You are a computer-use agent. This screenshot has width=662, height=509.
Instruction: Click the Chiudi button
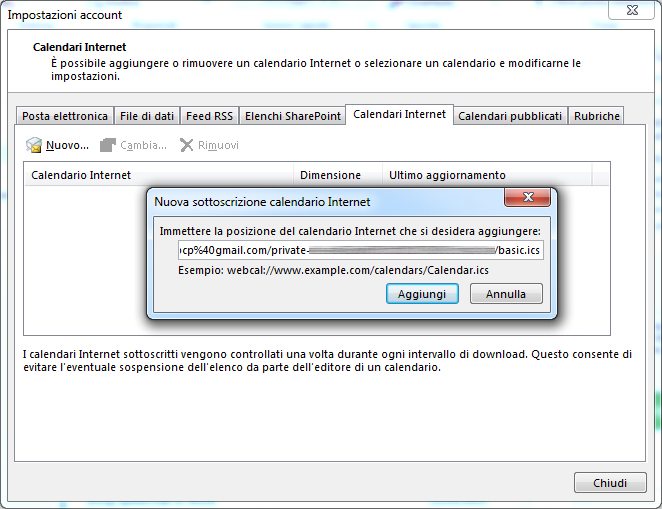610,483
